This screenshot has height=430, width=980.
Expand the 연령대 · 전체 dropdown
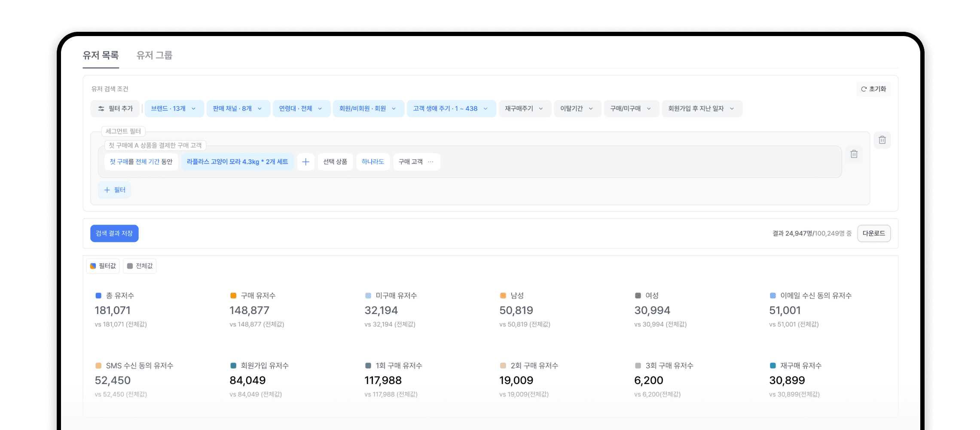tap(301, 109)
